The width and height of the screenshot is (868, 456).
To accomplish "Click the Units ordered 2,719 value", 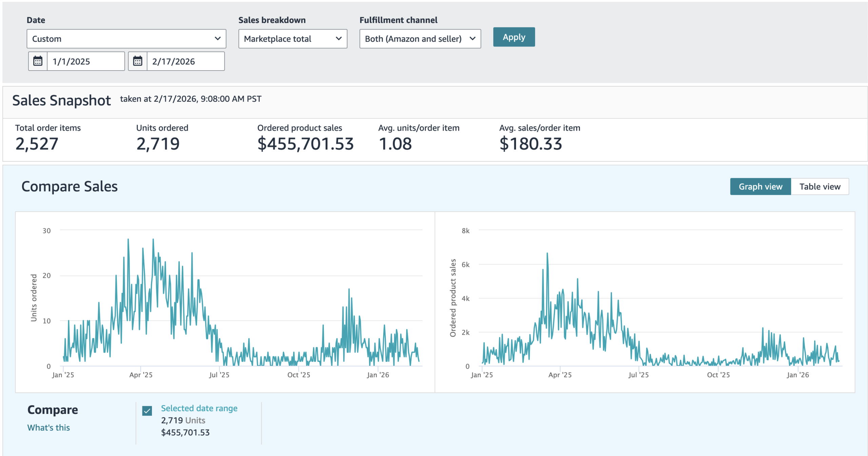I will (x=158, y=144).
